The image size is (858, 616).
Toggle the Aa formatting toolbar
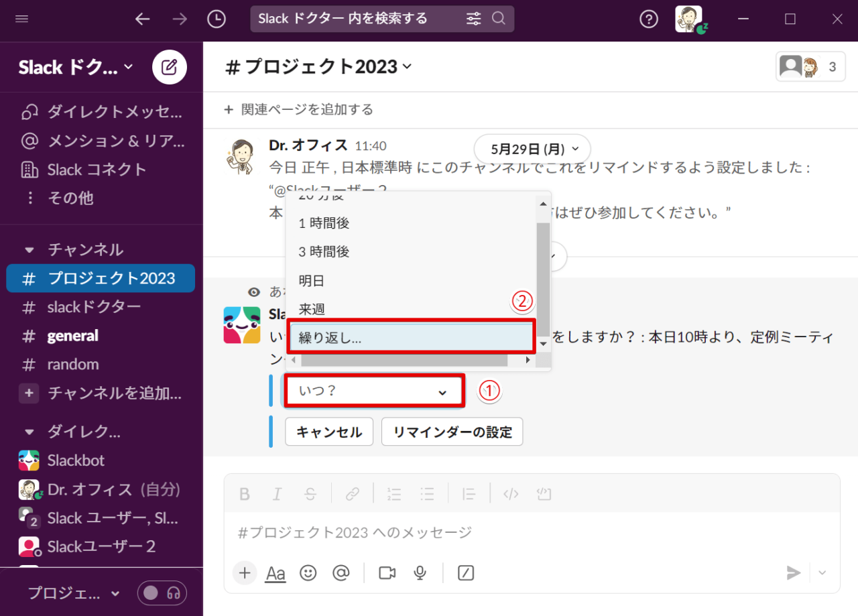[275, 573]
